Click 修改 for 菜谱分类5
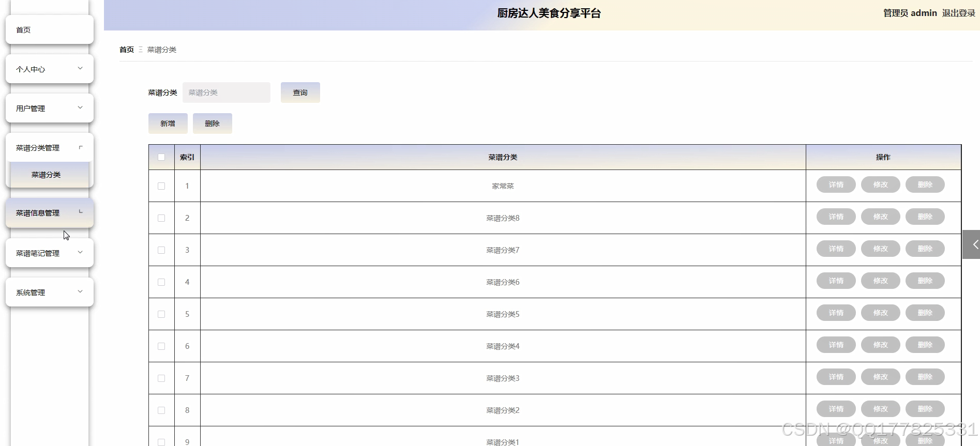Screen dimensions: 980x446 881,313
